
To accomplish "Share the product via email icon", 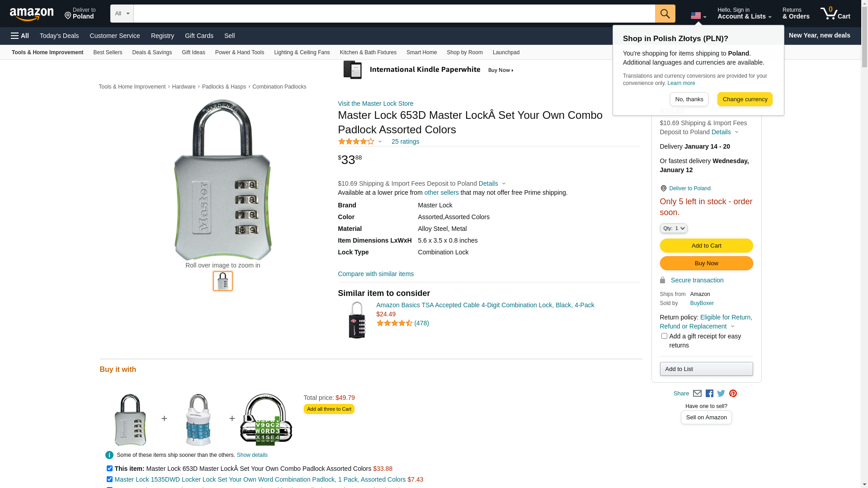I will click(x=697, y=394).
